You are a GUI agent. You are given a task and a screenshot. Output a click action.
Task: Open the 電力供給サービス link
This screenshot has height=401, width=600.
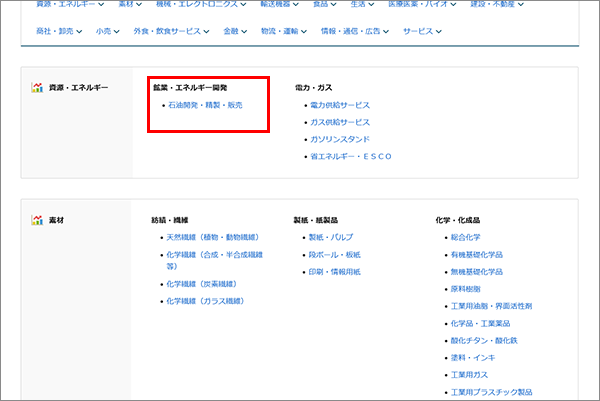(340, 105)
